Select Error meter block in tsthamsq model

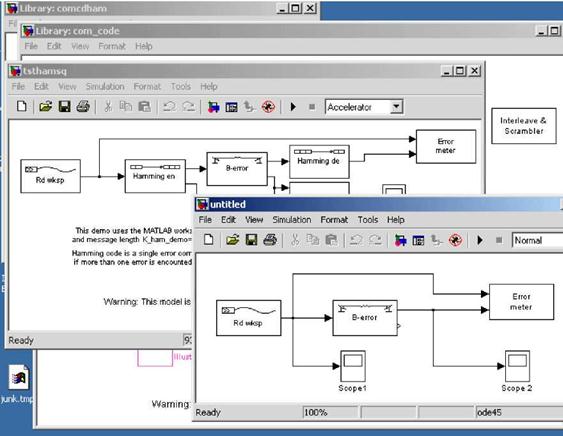point(446,147)
